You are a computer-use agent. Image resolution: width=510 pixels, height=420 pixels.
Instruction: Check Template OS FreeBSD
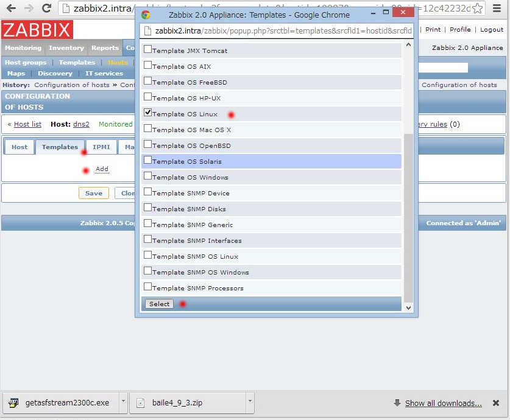pos(147,80)
